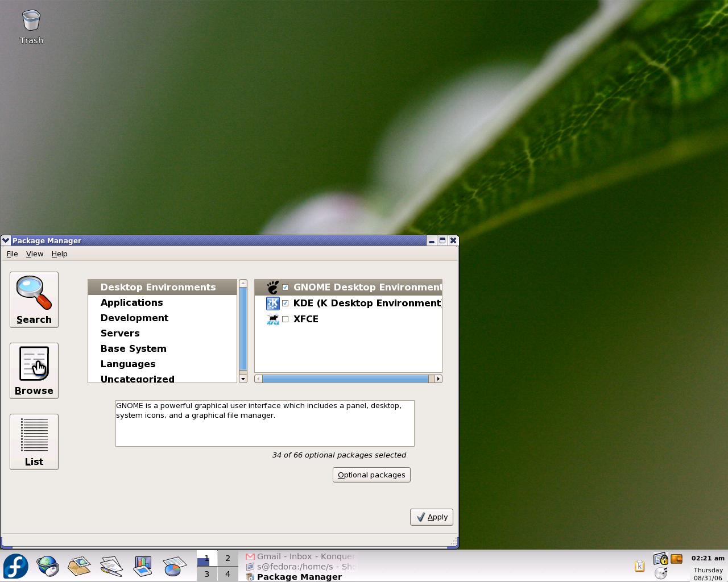
Task: Launch the presentation app panel icon
Action: [143, 566]
